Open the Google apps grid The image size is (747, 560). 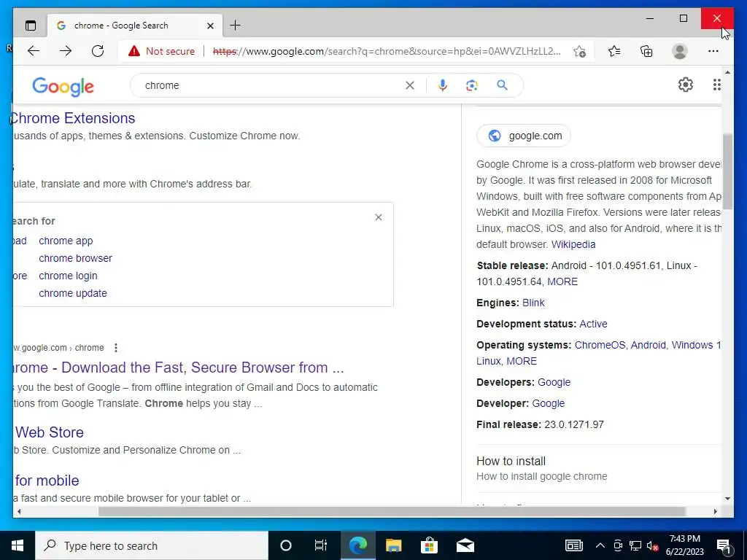[716, 85]
